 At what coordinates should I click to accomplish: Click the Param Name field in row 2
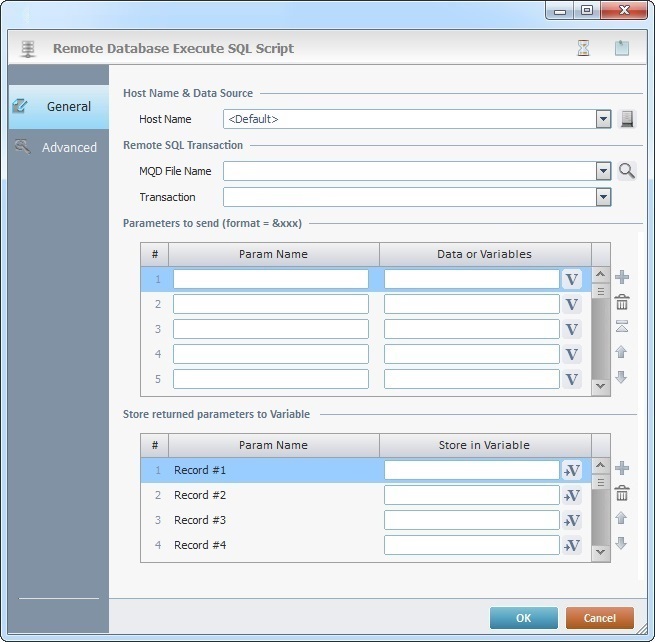(271, 304)
